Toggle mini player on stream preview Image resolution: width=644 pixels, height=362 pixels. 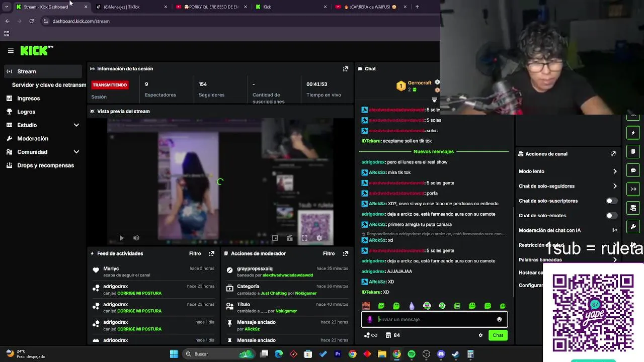(275, 238)
